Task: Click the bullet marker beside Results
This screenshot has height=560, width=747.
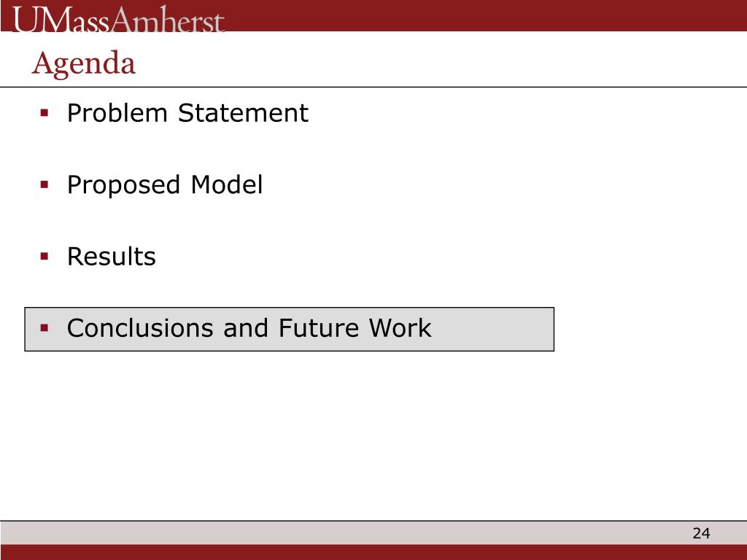Action: 44,257
